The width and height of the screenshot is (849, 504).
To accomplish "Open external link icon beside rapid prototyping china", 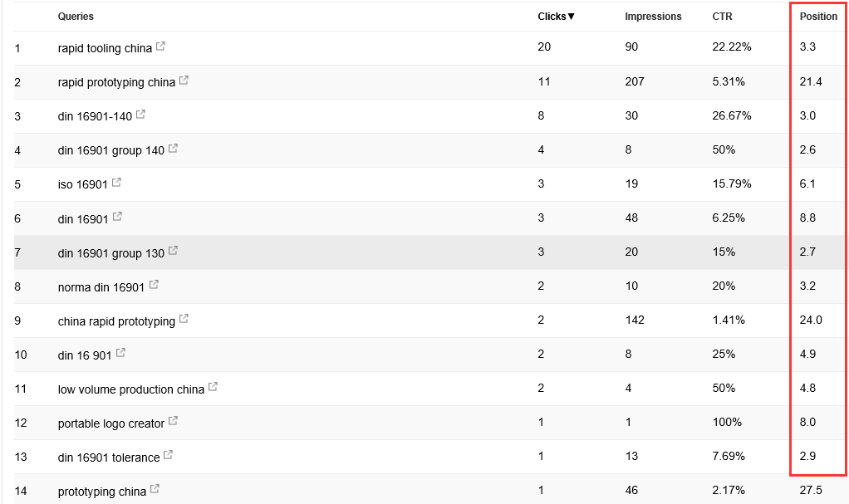I will (x=184, y=81).
